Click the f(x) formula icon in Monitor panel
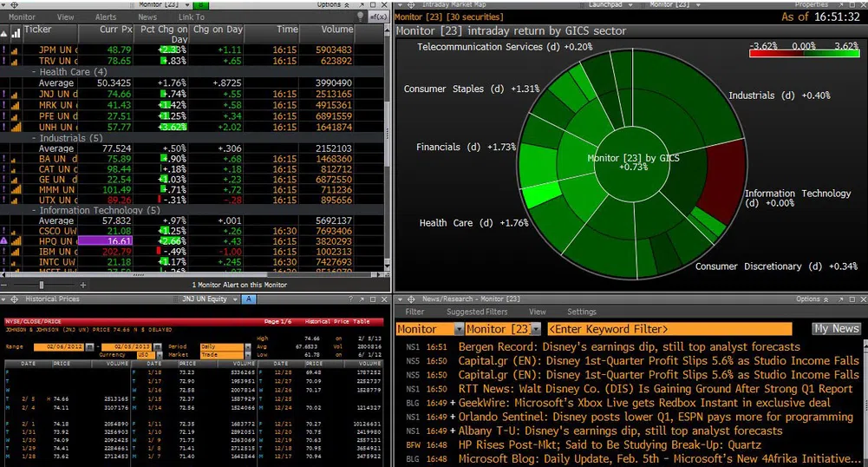The image size is (868, 467). point(379,16)
